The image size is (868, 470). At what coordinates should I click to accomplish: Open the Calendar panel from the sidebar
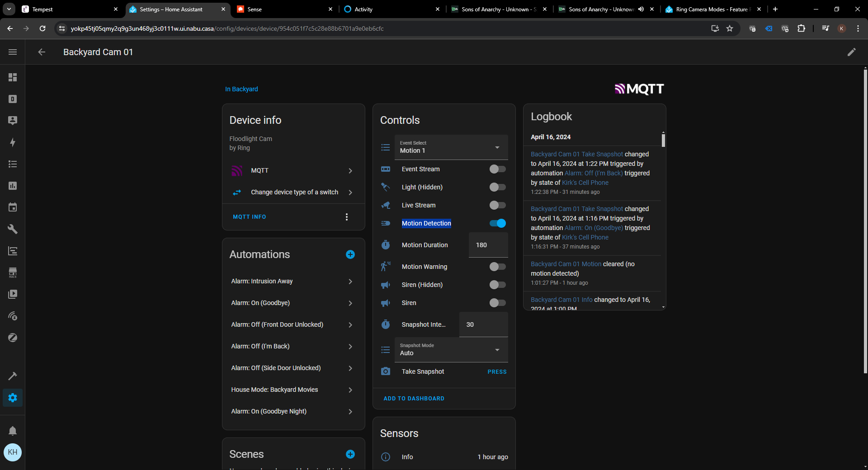coord(13,207)
